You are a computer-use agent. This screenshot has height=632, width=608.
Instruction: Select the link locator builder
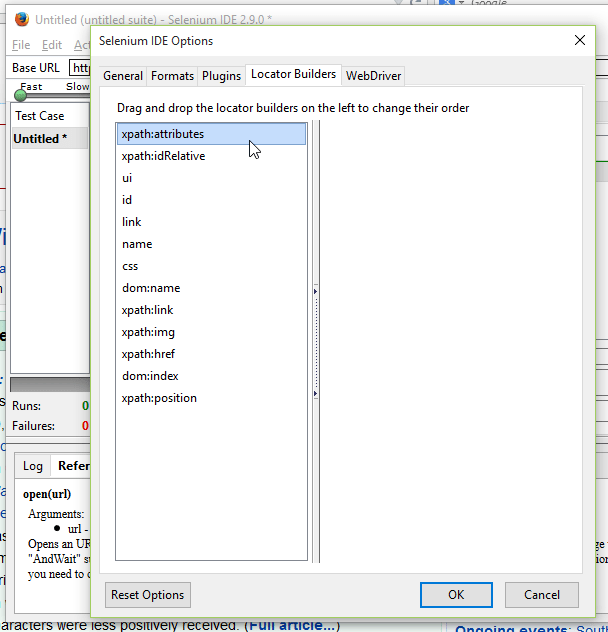click(211, 222)
